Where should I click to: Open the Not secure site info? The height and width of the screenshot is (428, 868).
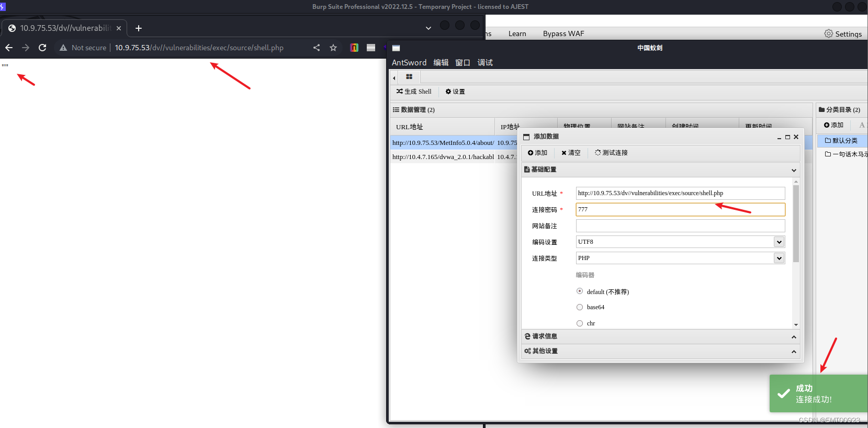[x=83, y=48]
